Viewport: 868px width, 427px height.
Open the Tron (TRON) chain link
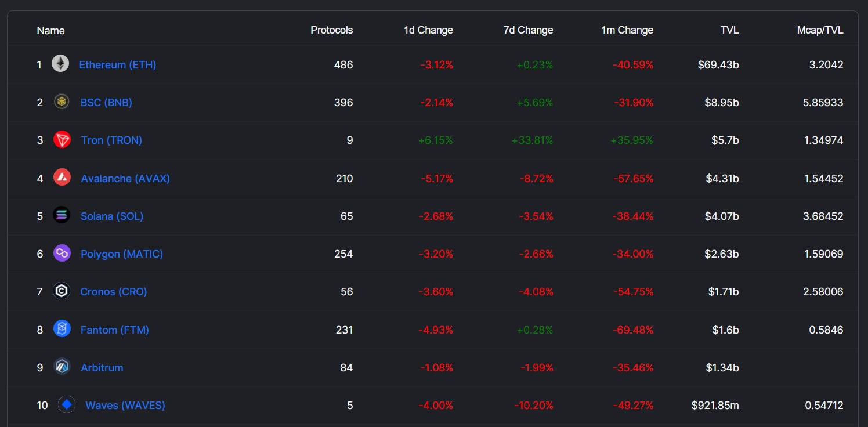(x=111, y=140)
